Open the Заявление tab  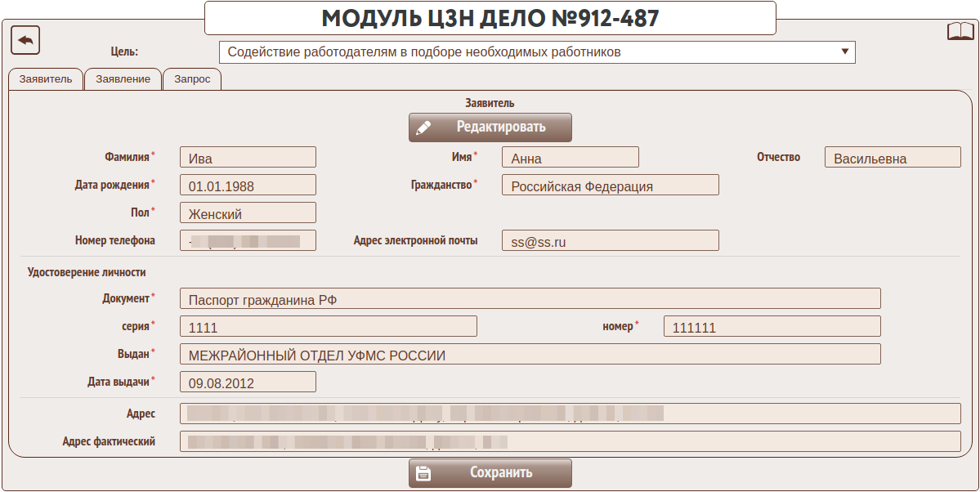(x=123, y=79)
